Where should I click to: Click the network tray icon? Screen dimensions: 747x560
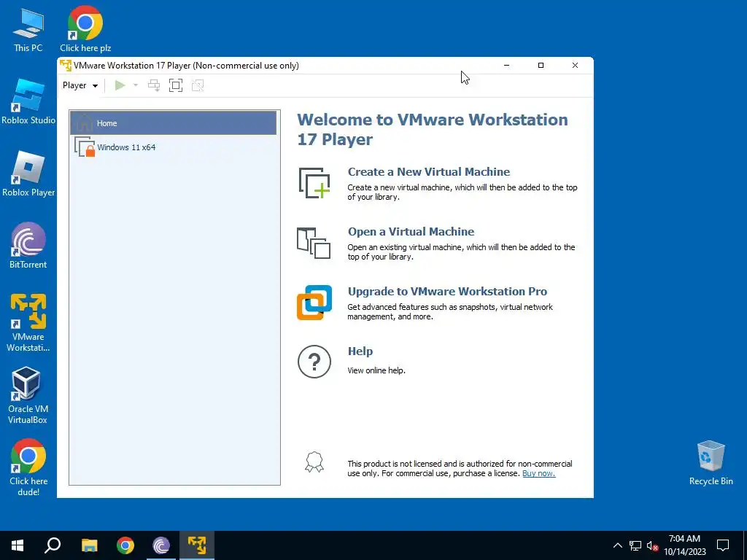[x=635, y=545]
